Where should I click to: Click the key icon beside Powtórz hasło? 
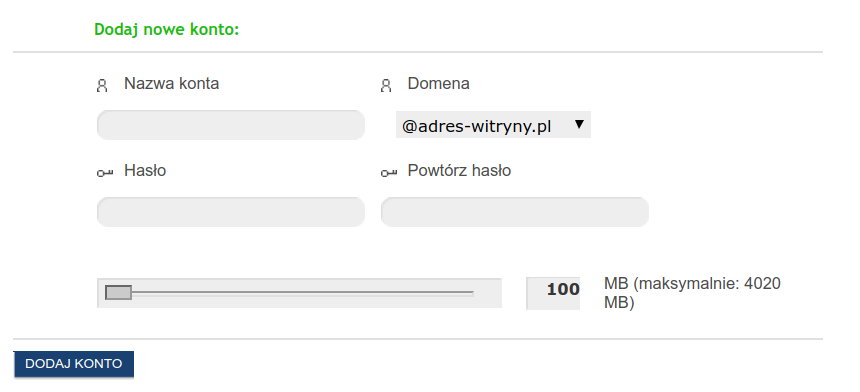pos(388,172)
